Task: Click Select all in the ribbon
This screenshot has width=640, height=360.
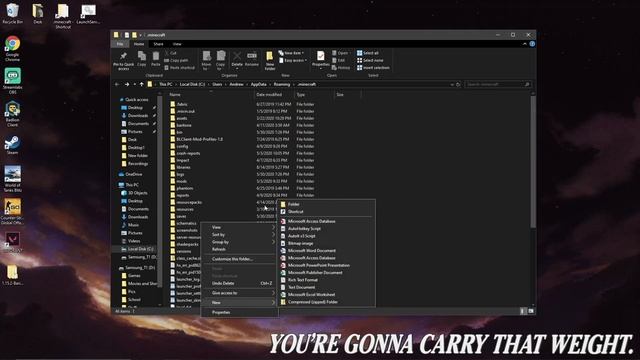Action: [x=368, y=53]
